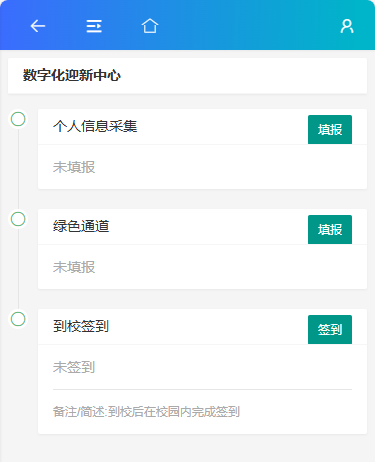Select the timeline circle beside 绿色通道

click(x=18, y=219)
